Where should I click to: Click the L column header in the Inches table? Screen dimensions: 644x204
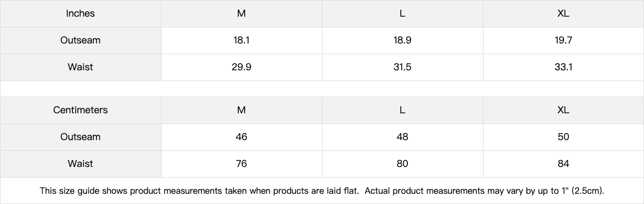pyautogui.click(x=402, y=13)
